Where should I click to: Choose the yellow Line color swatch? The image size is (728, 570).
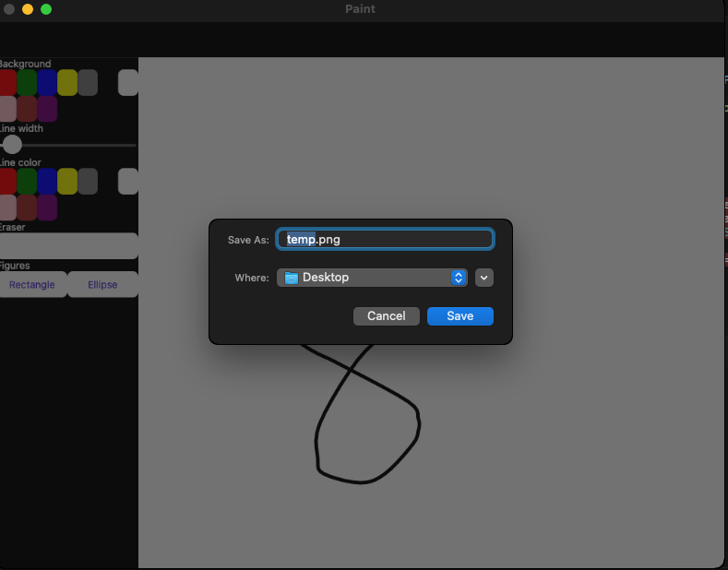pyautogui.click(x=67, y=182)
